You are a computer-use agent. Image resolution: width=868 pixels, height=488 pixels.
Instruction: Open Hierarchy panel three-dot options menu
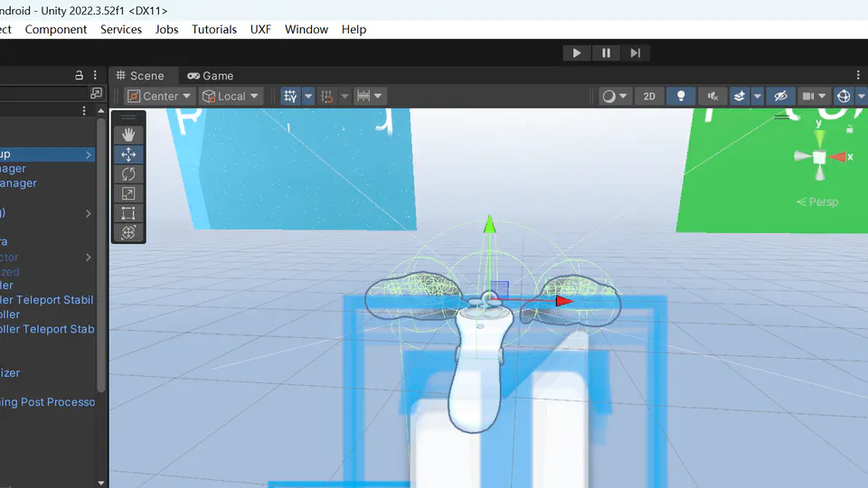(x=95, y=75)
